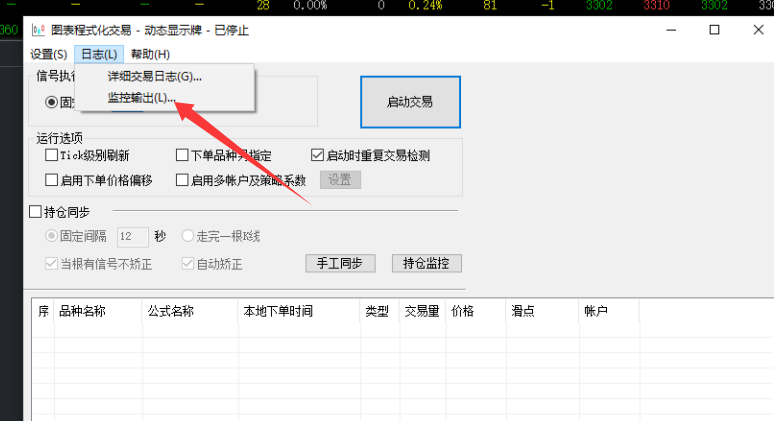Click the 本地下单时间 column header
This screenshot has width=774, height=421.
[299, 311]
